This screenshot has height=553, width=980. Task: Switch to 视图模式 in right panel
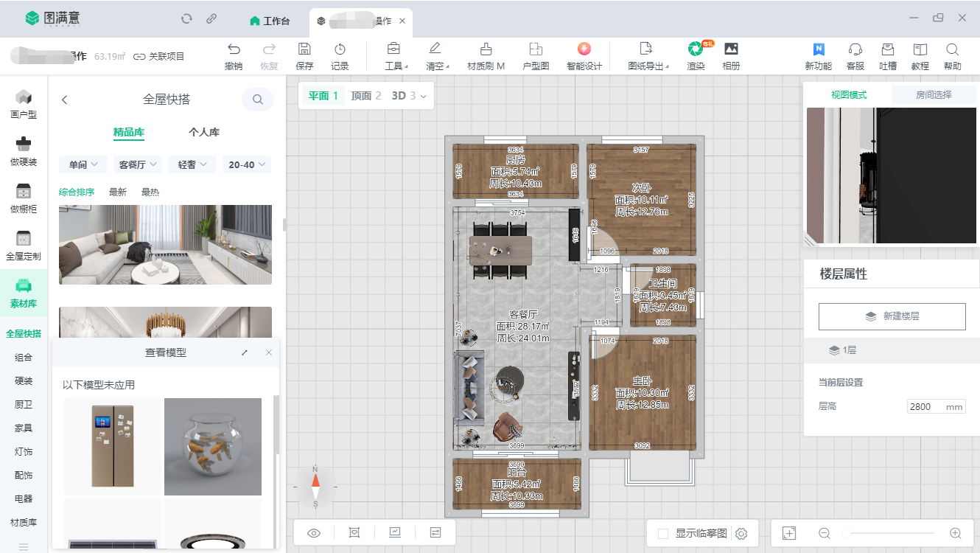click(849, 94)
